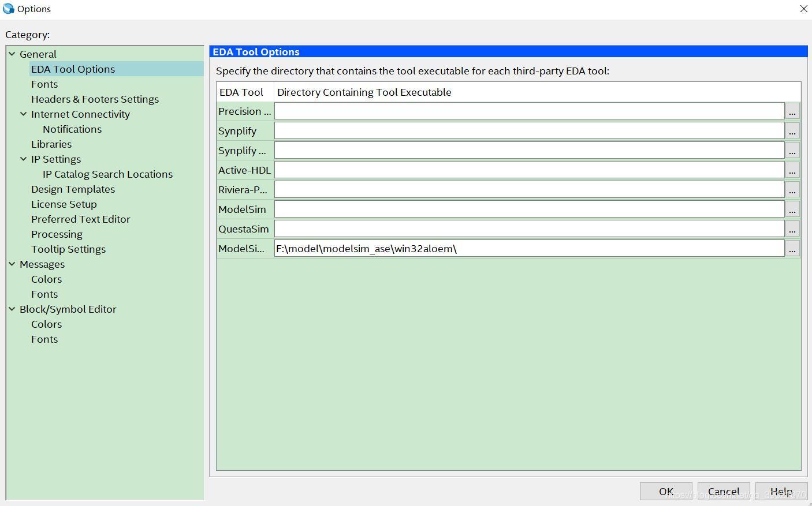Cancel the Options dialog
The width and height of the screenshot is (812, 506).
(724, 491)
